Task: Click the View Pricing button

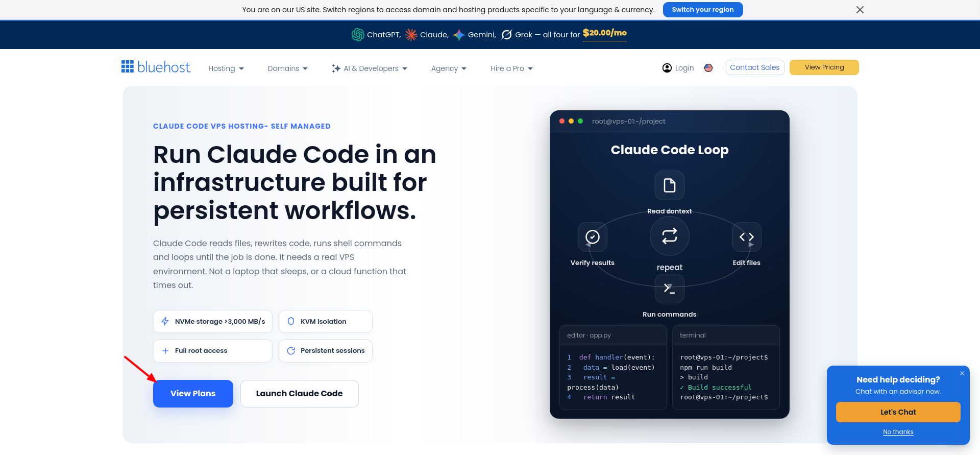Action: [824, 67]
